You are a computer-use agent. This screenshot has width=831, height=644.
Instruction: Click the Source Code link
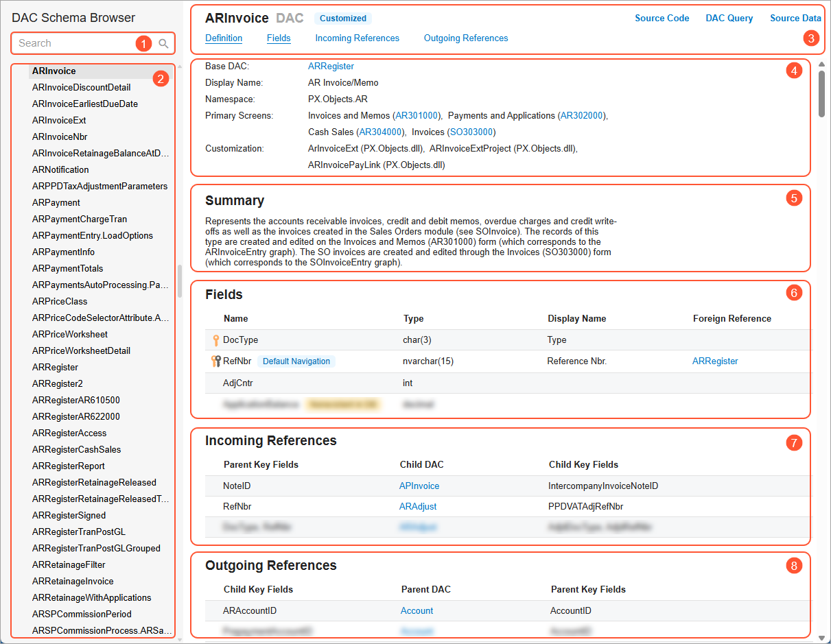click(x=661, y=18)
